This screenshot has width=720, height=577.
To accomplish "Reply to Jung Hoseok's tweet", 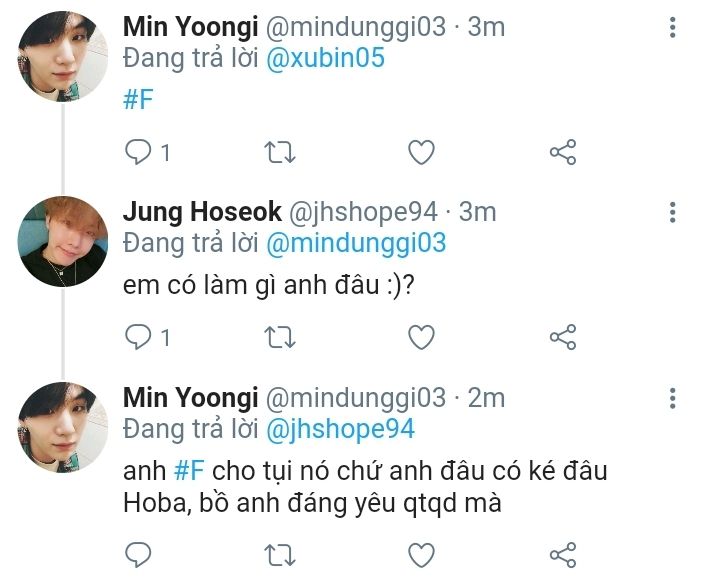I will pyautogui.click(x=137, y=336).
